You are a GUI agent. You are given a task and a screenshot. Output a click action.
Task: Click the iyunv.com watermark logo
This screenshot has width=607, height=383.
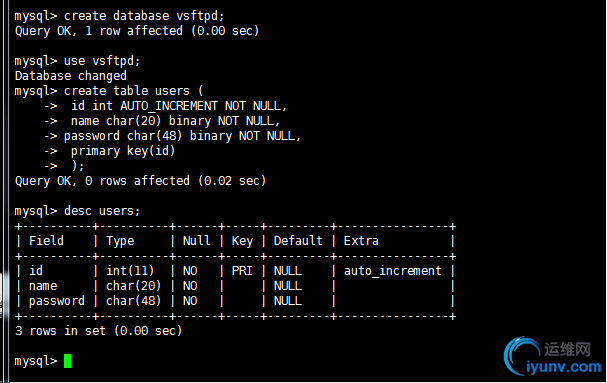pyautogui.click(x=552, y=357)
